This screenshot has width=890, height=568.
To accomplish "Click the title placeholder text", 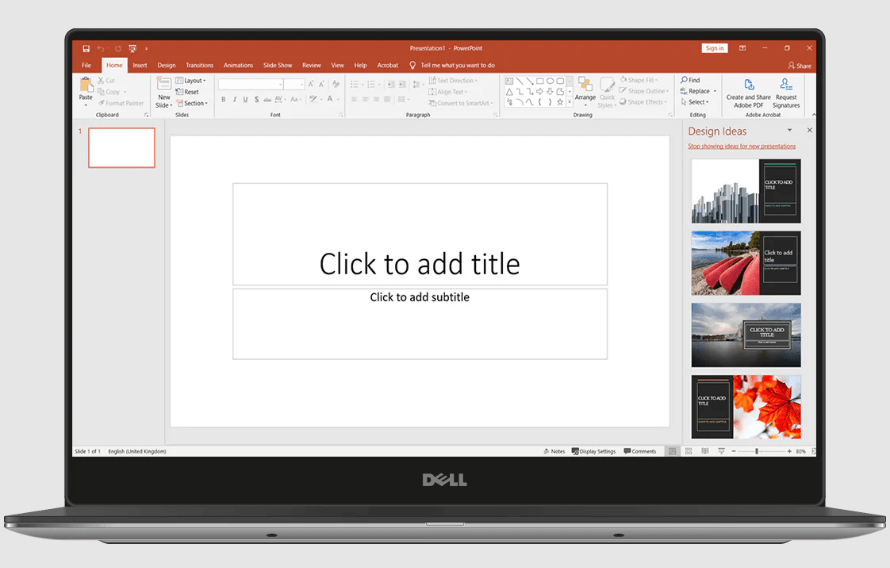I will point(419,264).
